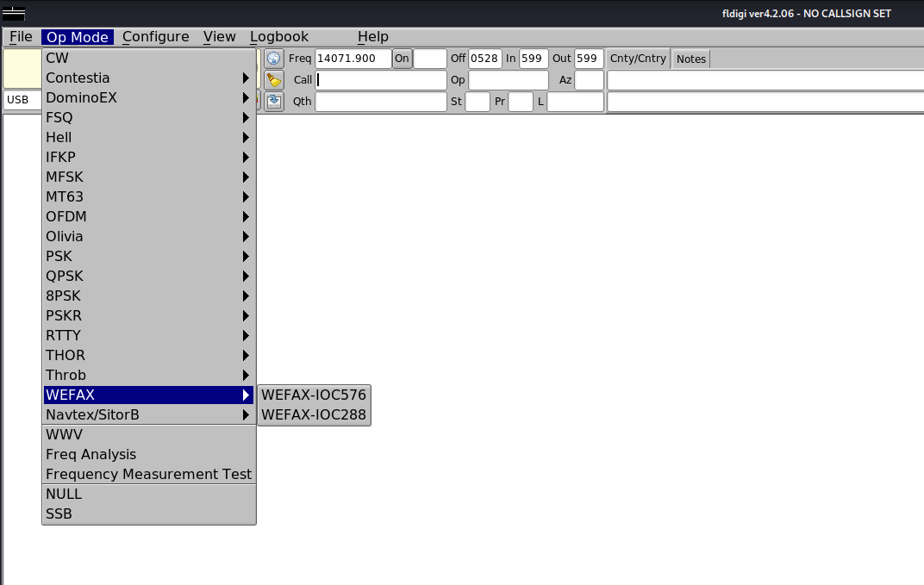Screen dimensions: 924x585
Task: Select Freq Analysis mode
Action: [148, 455]
